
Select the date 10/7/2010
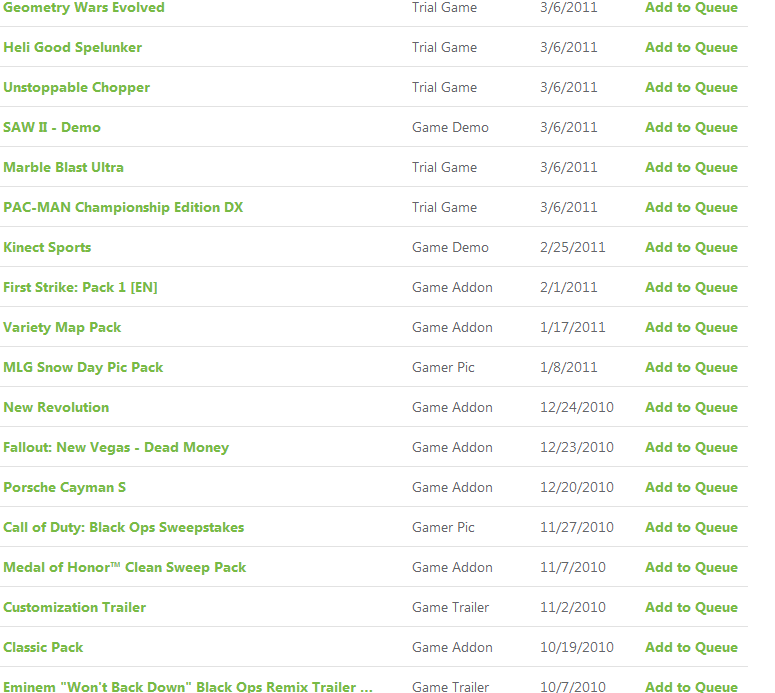pyautogui.click(x=573, y=687)
